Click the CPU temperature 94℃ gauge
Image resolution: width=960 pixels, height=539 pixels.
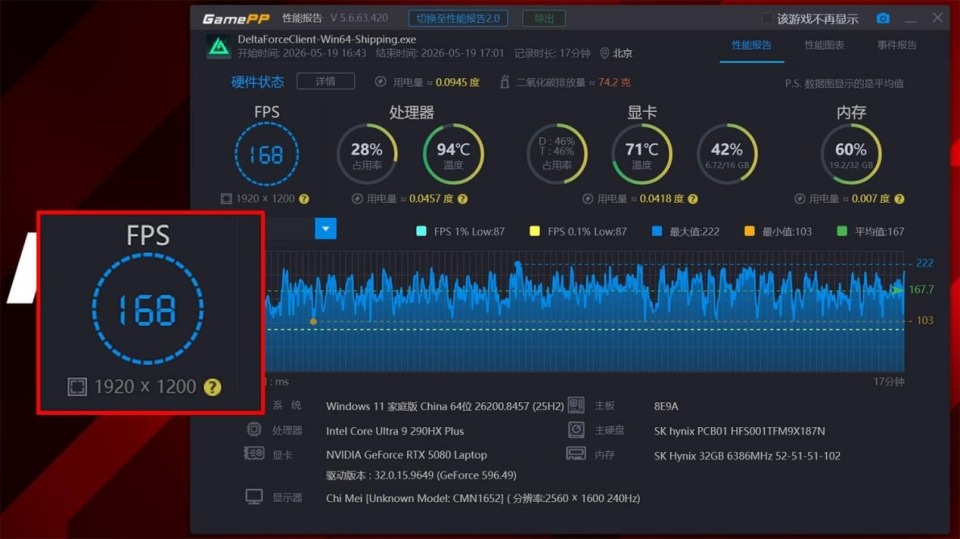(453, 154)
